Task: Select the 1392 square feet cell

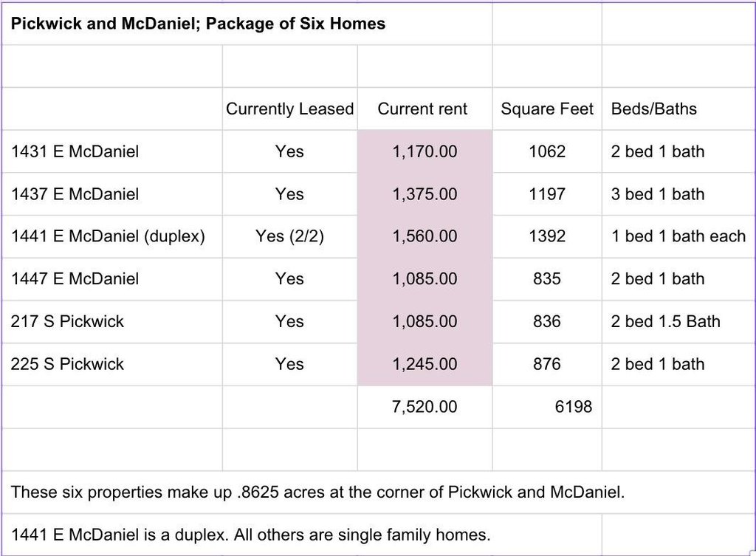Action: 547,237
